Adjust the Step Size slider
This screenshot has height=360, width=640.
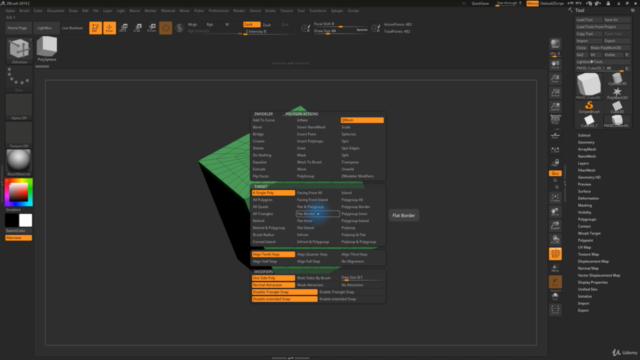tap(362, 278)
